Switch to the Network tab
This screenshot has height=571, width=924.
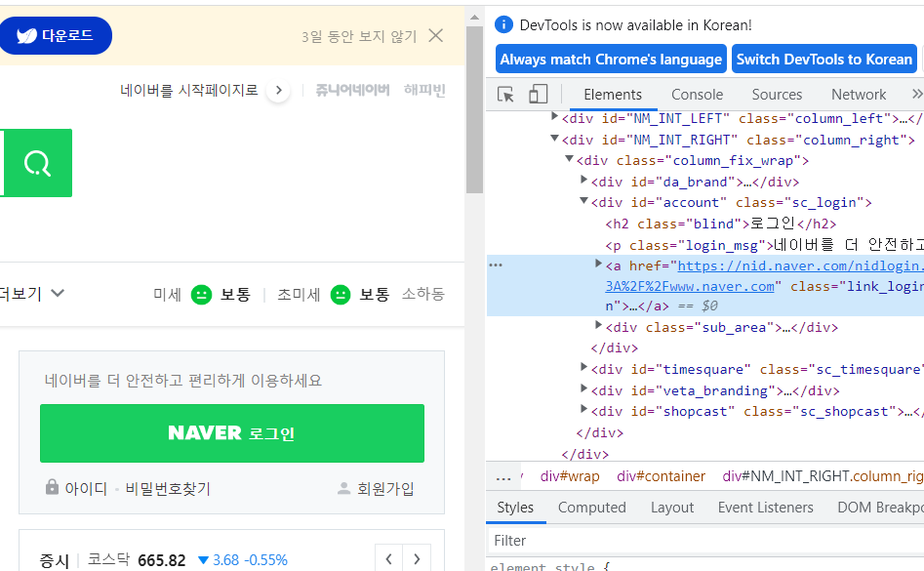[x=859, y=95]
